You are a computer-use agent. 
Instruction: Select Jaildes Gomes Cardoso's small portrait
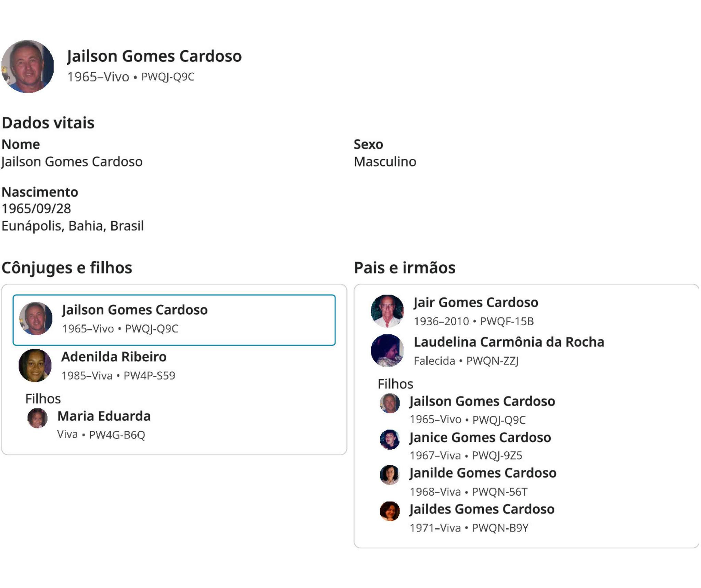click(390, 511)
